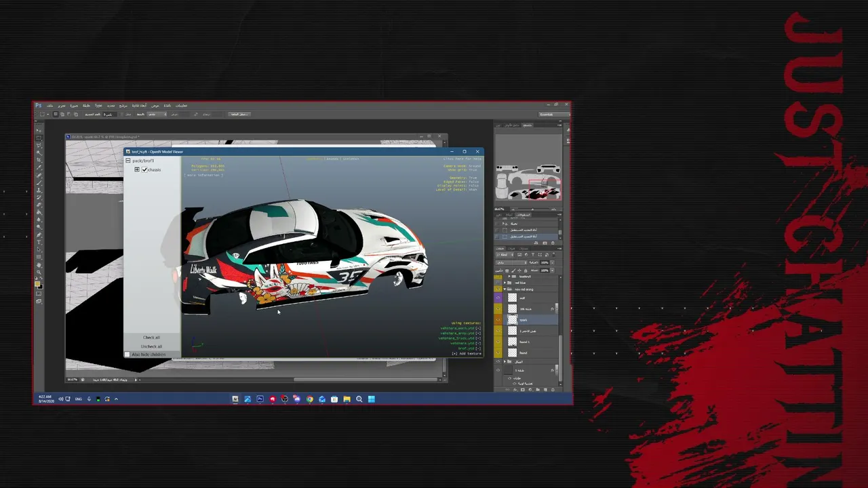Toggle Quick Mask mode in toolbox
The height and width of the screenshot is (488, 868).
click(x=39, y=293)
